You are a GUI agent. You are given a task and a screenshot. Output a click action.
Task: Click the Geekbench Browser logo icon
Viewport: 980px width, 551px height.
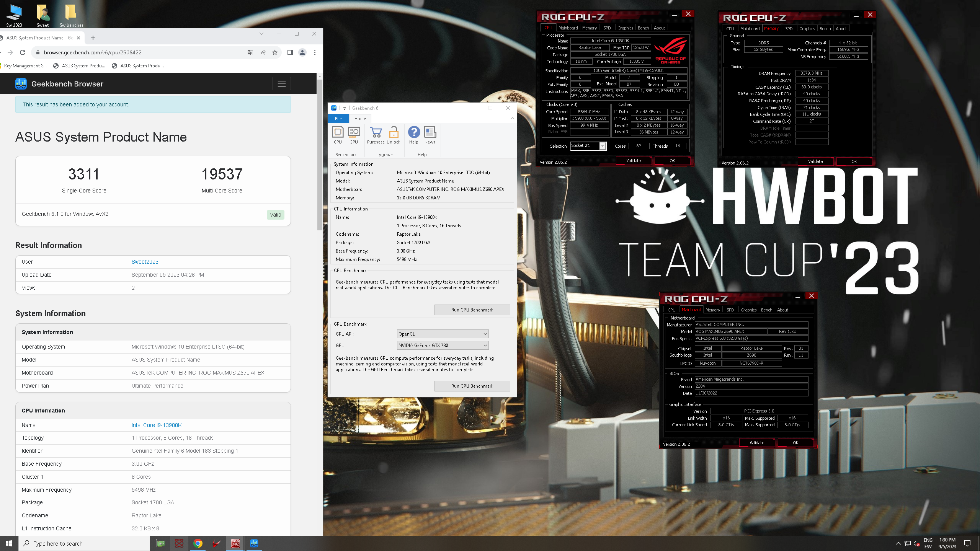pos(21,84)
